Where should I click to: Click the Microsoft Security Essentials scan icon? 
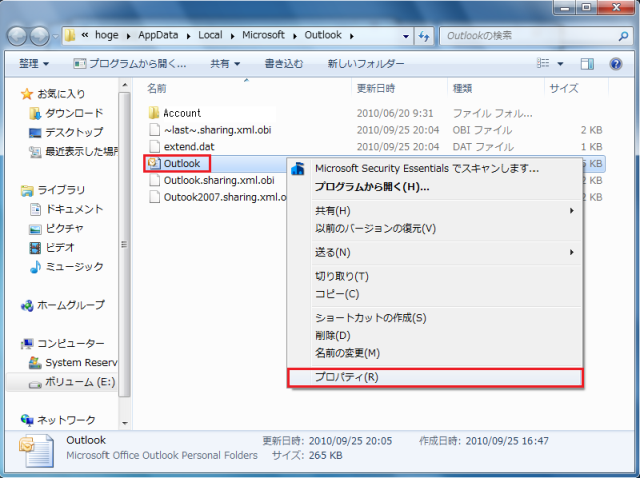click(298, 168)
